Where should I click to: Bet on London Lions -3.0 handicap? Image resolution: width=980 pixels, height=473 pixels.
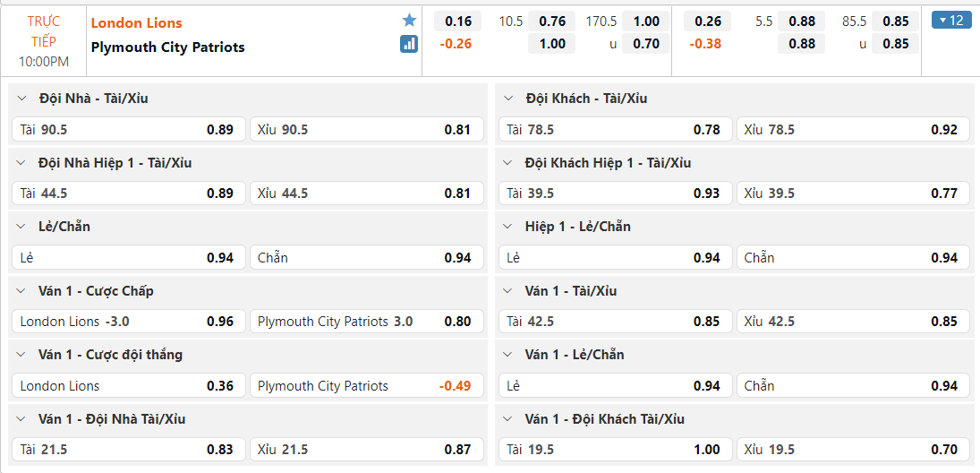[127, 322]
